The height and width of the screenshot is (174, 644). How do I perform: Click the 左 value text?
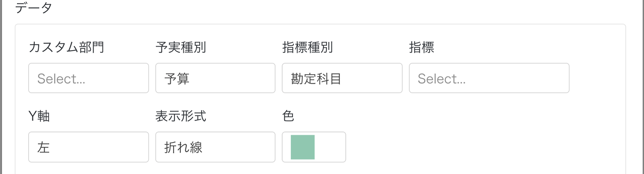coord(43,148)
